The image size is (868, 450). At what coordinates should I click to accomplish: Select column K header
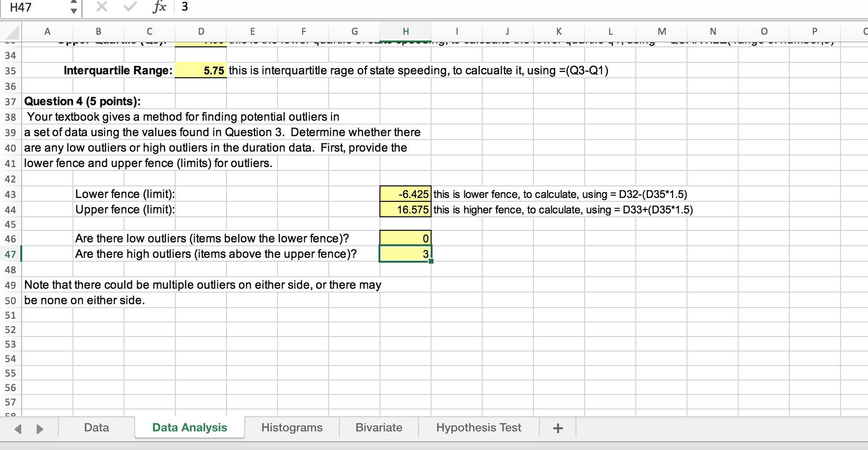pos(559,32)
